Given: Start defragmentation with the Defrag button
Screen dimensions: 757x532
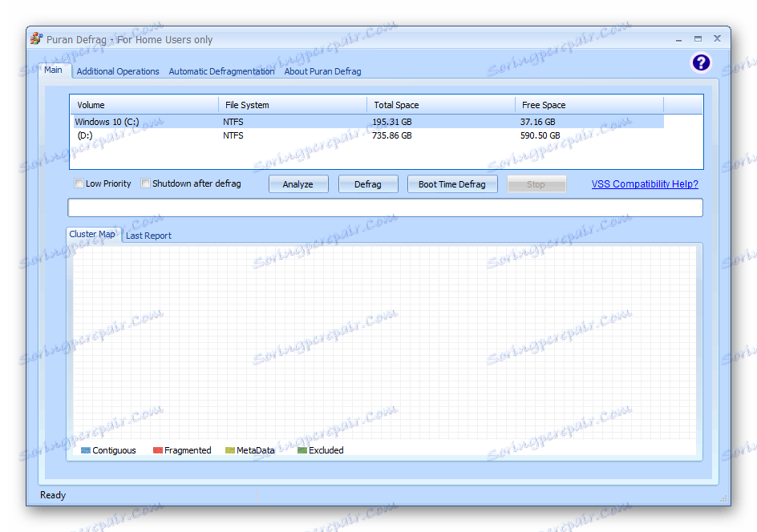Looking at the screenshot, I should click(x=368, y=184).
